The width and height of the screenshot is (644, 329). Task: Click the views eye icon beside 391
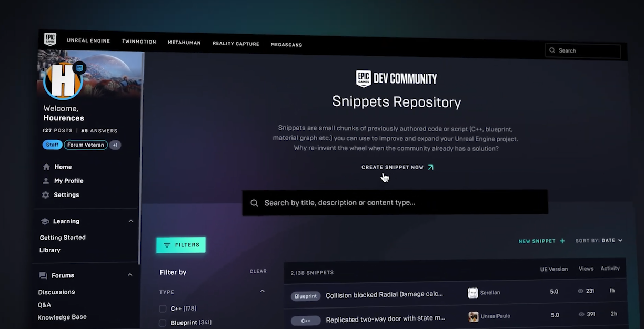click(581, 314)
